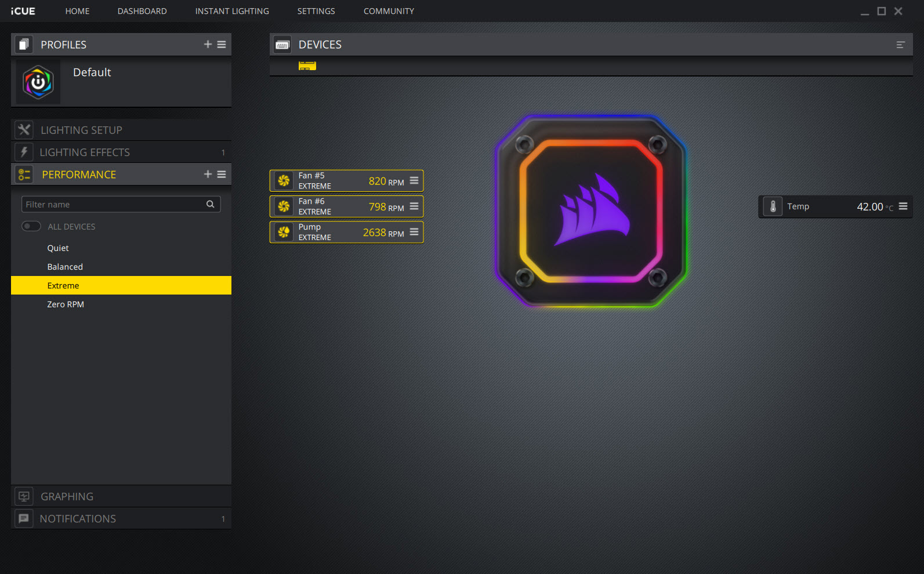Viewport: 924px width, 574px height.
Task: Click the filter search magnifier icon
Action: [x=211, y=204]
